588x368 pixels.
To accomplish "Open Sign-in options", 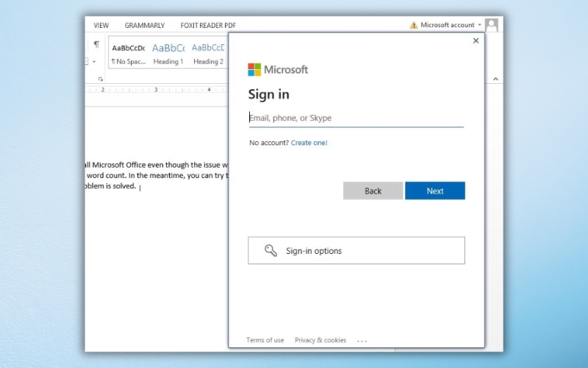I will click(356, 250).
